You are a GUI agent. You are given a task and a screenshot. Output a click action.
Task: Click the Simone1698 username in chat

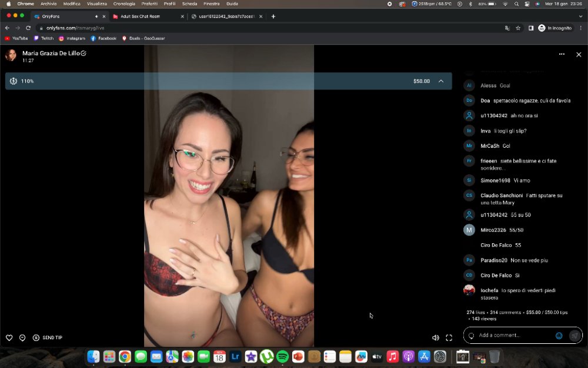pyautogui.click(x=495, y=180)
